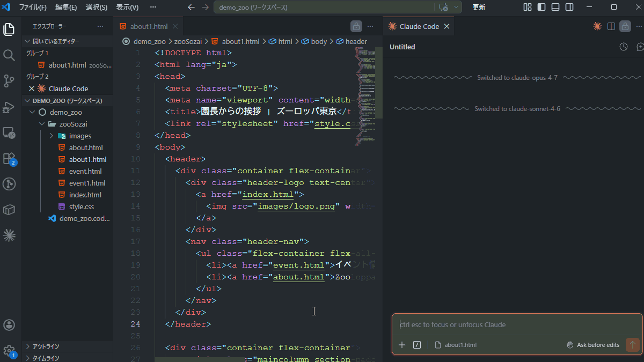Toggle the editor group lock icon
The width and height of the screenshot is (644, 362).
click(x=356, y=26)
